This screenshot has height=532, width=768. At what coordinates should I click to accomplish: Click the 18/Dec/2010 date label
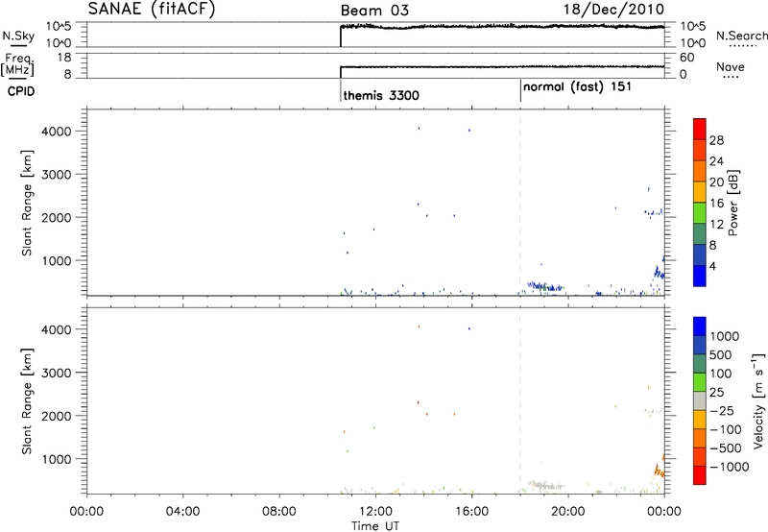coord(613,10)
